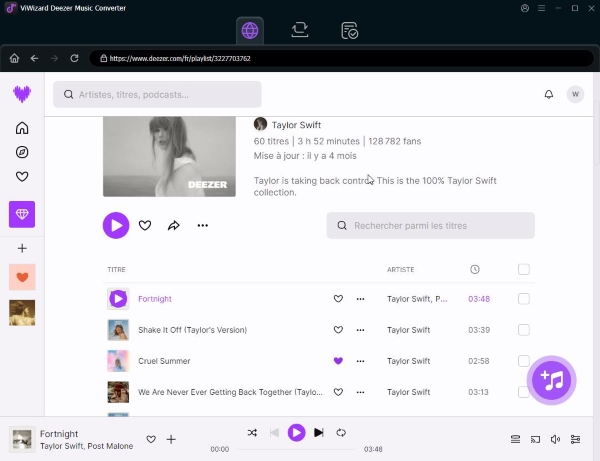Like We Are Never Ever Getting Back Together
The height and width of the screenshot is (461, 600).
coord(338,392)
